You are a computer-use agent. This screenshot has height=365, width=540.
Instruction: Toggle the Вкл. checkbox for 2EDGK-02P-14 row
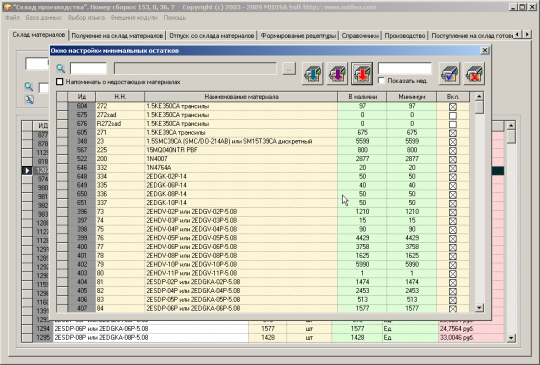coord(453,177)
